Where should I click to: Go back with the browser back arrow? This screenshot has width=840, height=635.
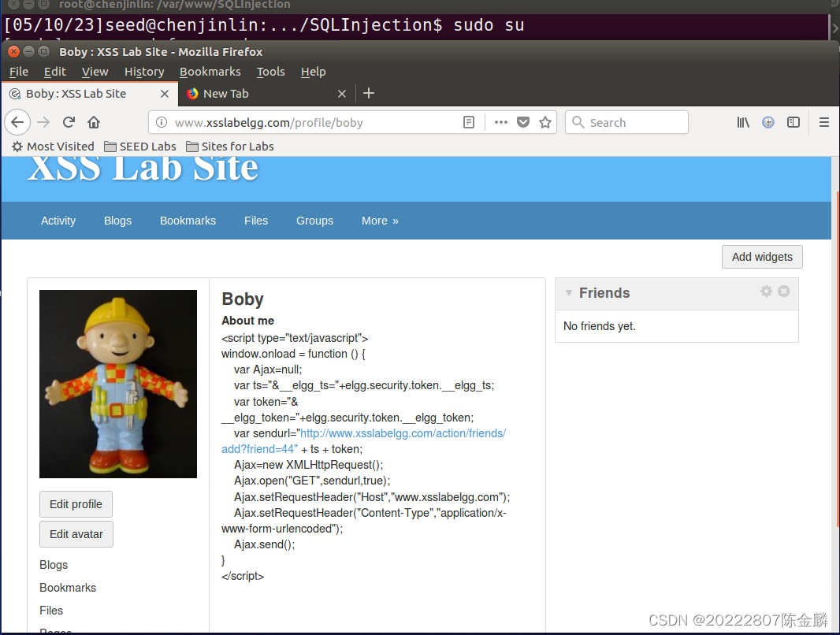pos(17,123)
